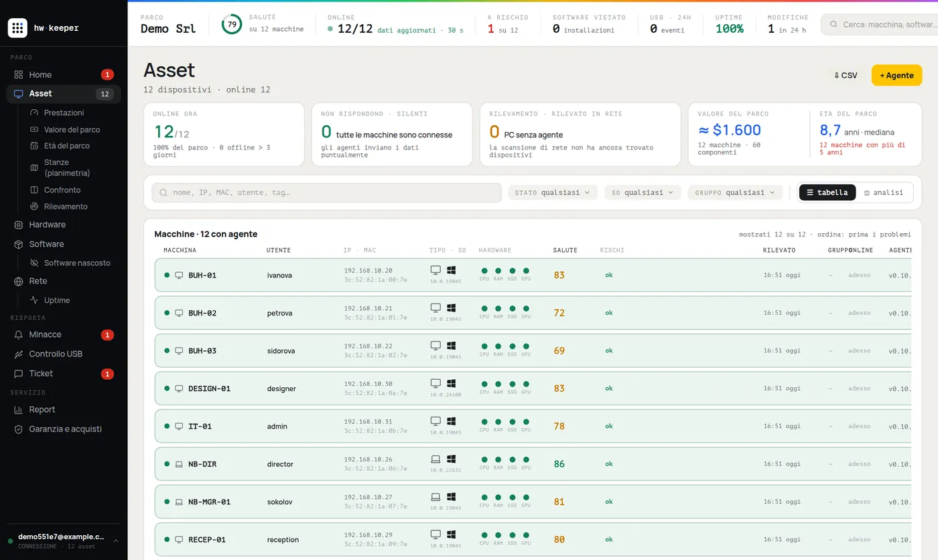Click health score 81 for NB-MGR-01
938x560 pixels.
pyautogui.click(x=559, y=502)
